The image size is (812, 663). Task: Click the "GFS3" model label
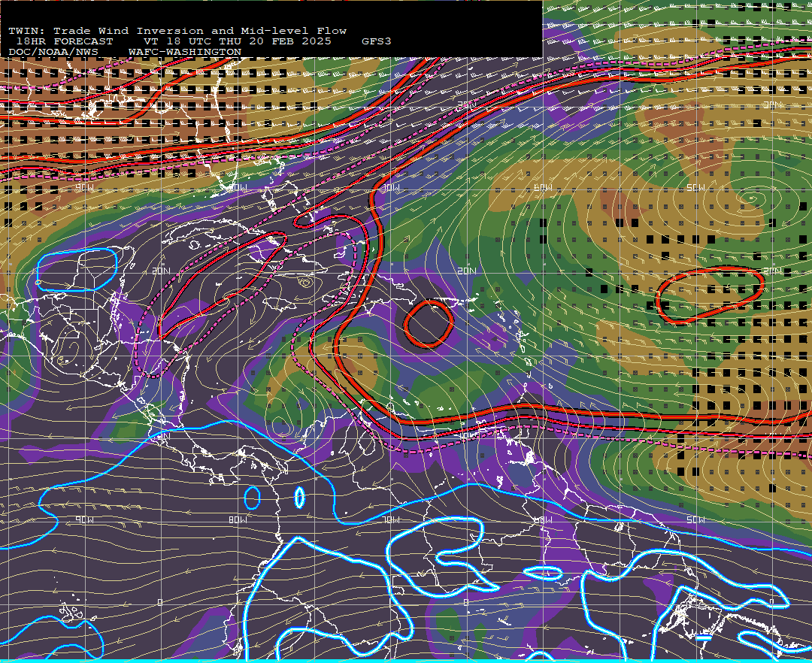pyautogui.click(x=376, y=41)
